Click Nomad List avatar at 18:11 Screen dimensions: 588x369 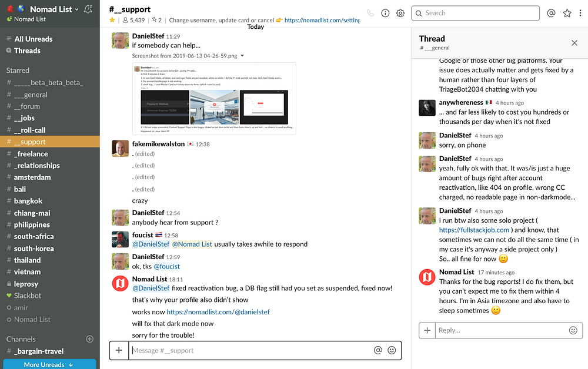coord(120,284)
